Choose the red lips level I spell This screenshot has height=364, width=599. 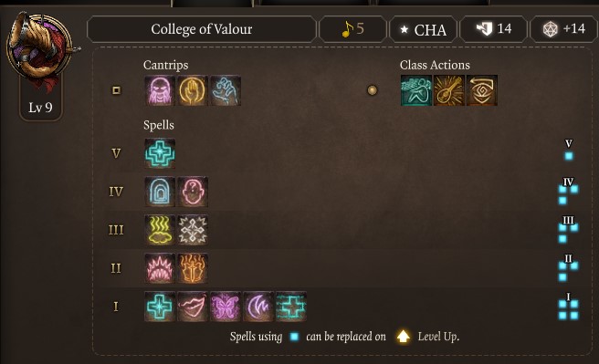(193, 307)
